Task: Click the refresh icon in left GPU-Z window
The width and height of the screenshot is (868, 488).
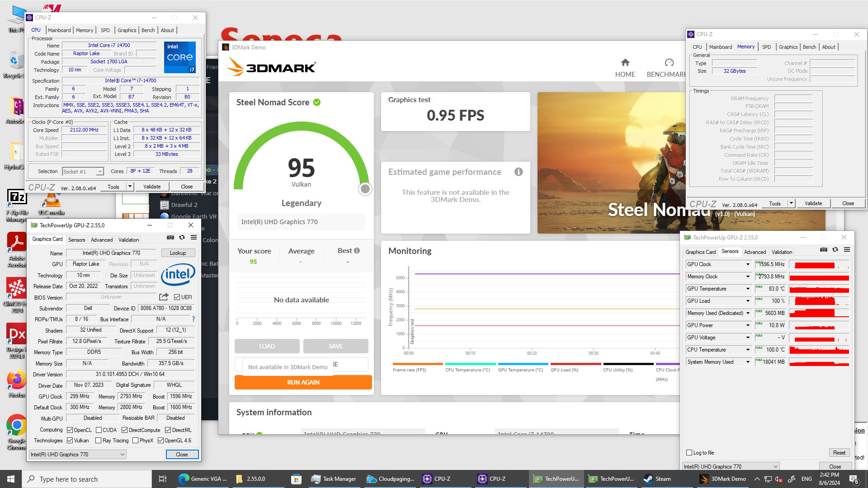Action: 182,237
